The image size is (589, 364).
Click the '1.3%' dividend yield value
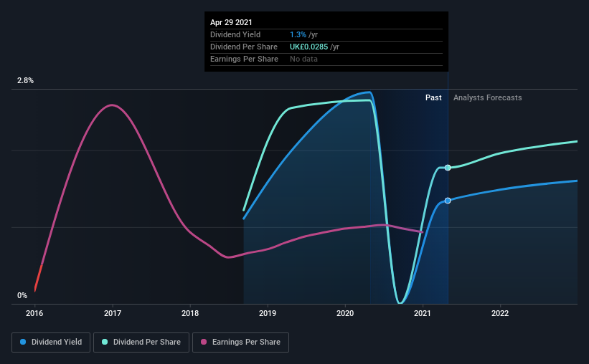coord(298,34)
